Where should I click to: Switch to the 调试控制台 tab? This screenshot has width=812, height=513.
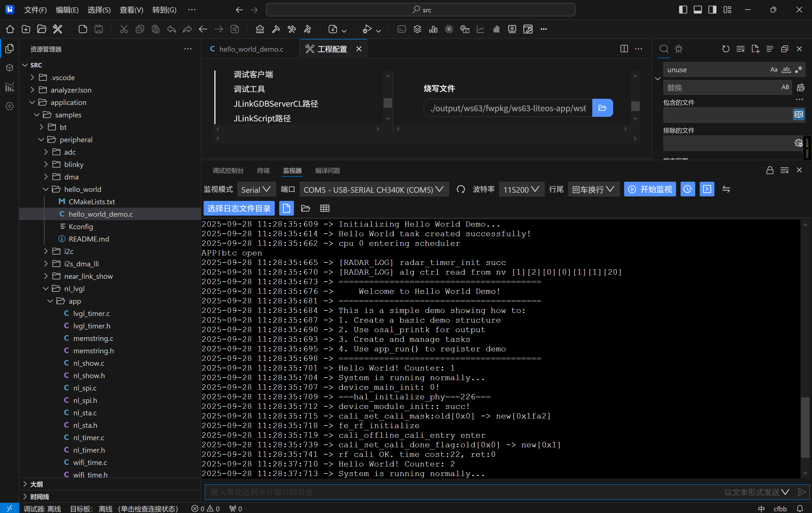pyautogui.click(x=228, y=171)
